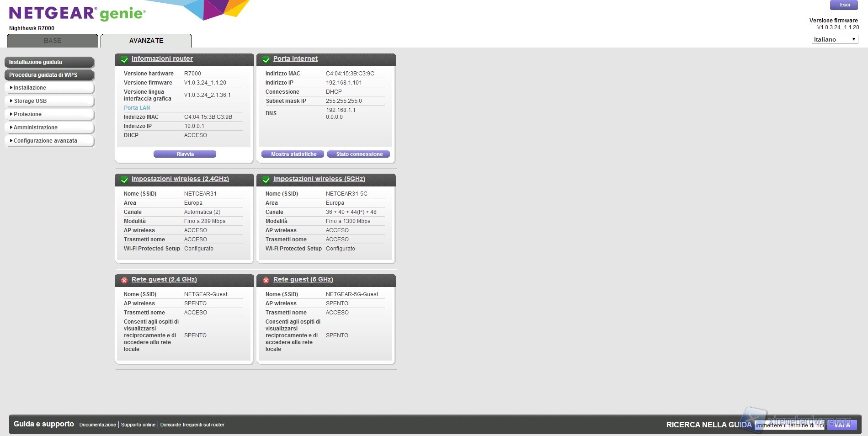Open the Italiano language dropdown
Viewport: 868px width, 436px height.
coord(835,40)
